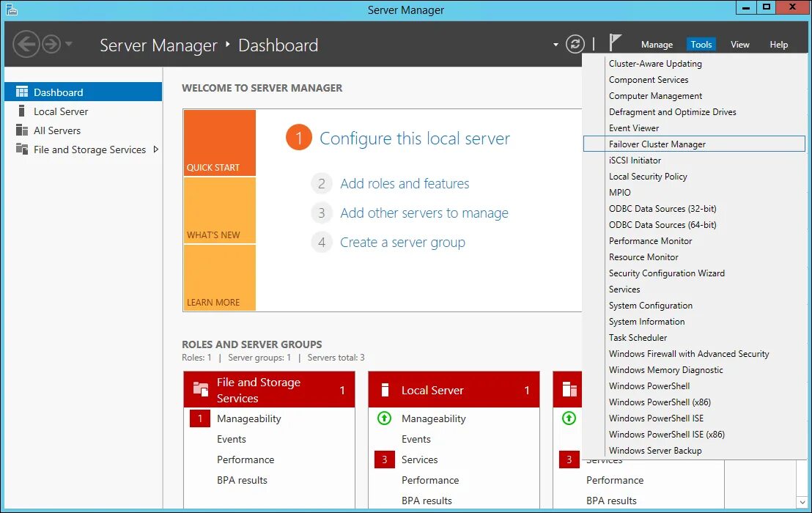The height and width of the screenshot is (513, 812).
Task: Click the All Servers sidebar icon
Action: 22,130
